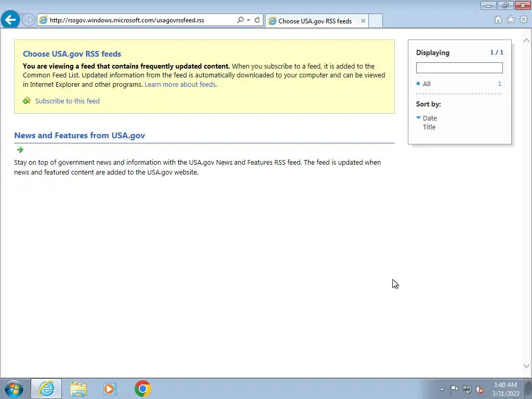The width and height of the screenshot is (532, 399).
Task: Open the address bar autocomplete dropdown arrow
Action: tap(249, 20)
